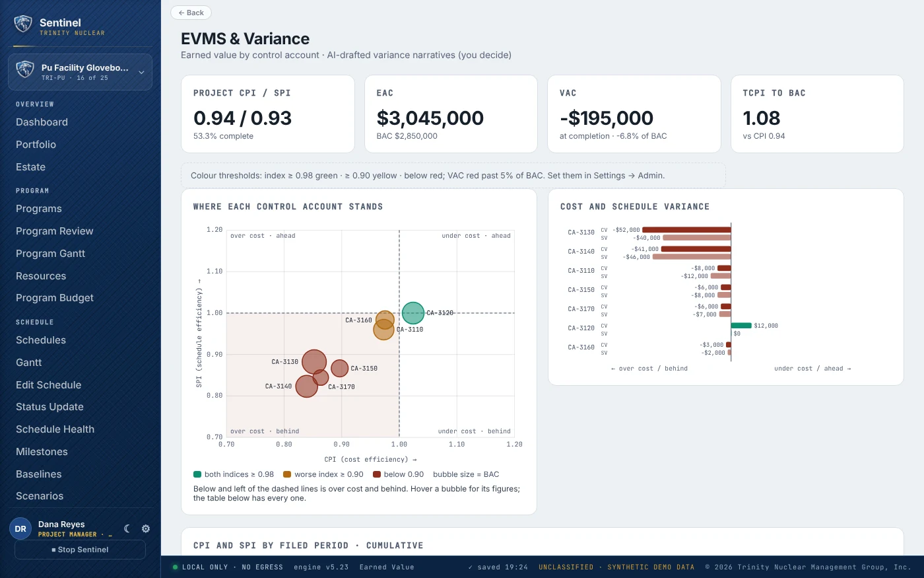Open Estate in sidebar
Image resolution: width=924 pixels, height=578 pixels.
pyautogui.click(x=30, y=167)
